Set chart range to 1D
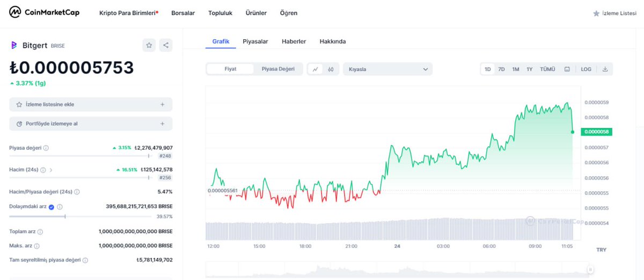The width and height of the screenshot is (644, 280). [x=488, y=69]
